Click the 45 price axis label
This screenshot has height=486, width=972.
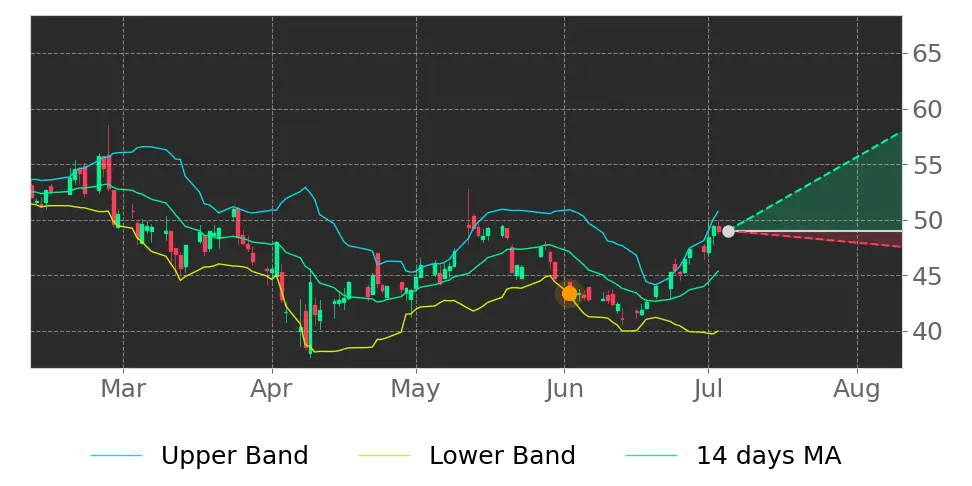pyautogui.click(x=927, y=276)
